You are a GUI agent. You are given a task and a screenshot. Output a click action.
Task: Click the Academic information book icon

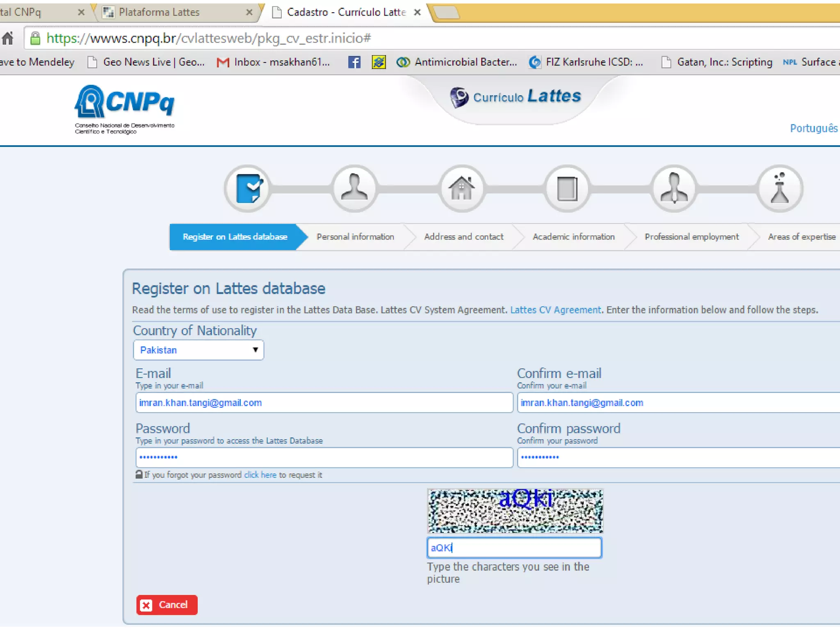tap(568, 189)
